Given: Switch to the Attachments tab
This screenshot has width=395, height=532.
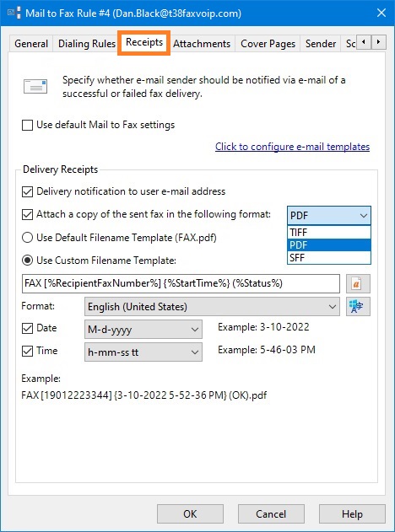Looking at the screenshot, I should (x=202, y=44).
